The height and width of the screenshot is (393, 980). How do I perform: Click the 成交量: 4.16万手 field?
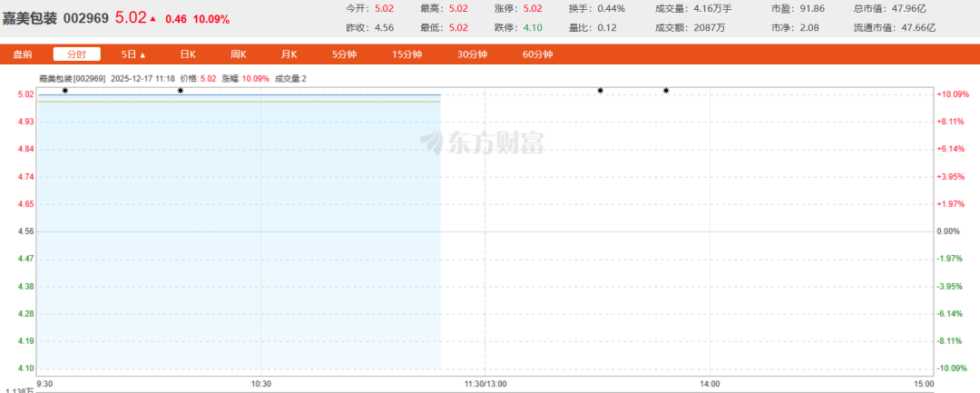(x=694, y=9)
